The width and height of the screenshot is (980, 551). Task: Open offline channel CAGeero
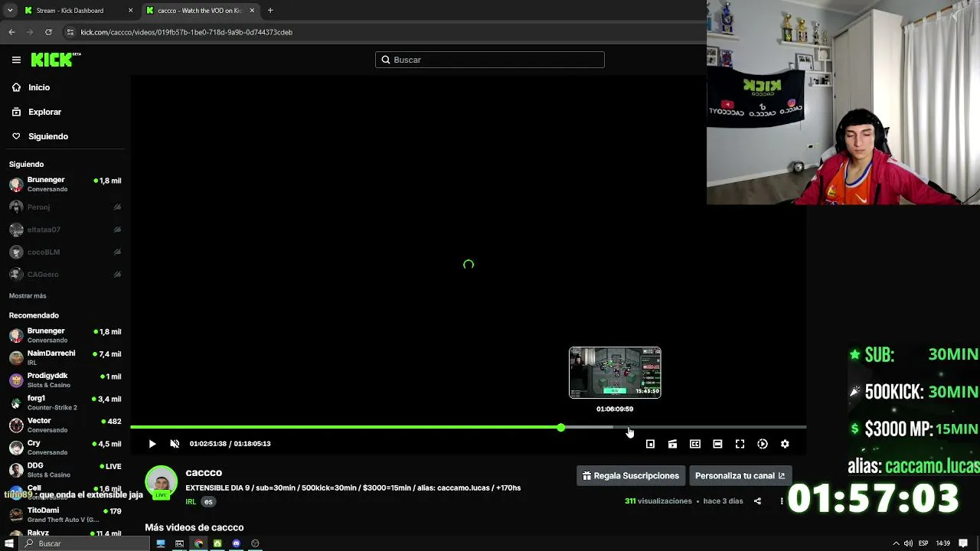click(65, 274)
